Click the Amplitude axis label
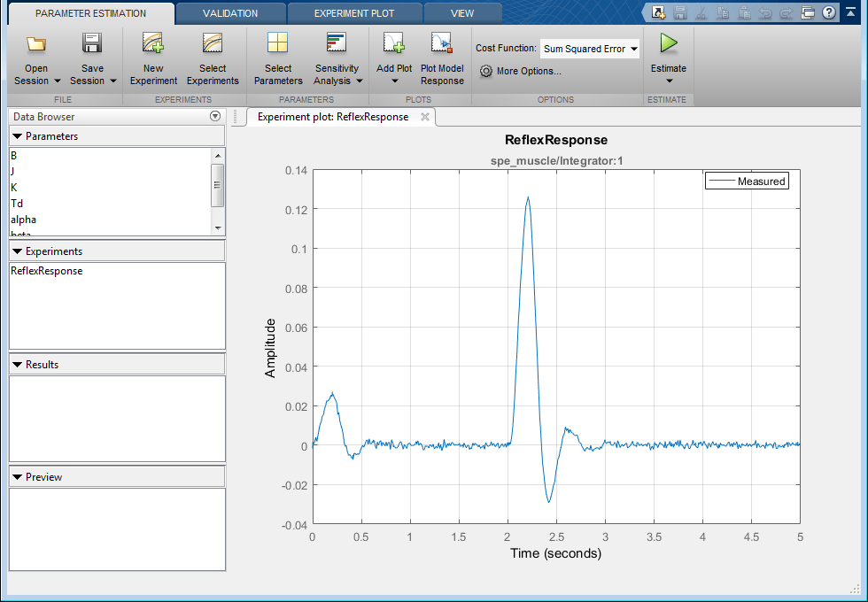Viewport: 868px width, 602px height. click(270, 348)
